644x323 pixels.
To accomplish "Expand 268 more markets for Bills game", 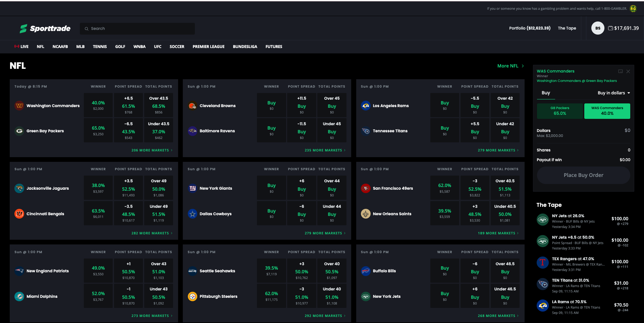I will click(x=498, y=316).
